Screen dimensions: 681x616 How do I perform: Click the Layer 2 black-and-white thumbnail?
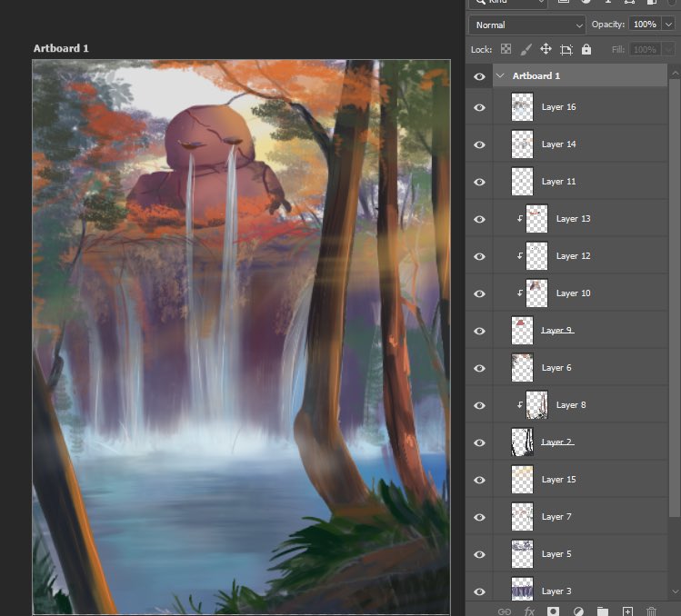[522, 442]
